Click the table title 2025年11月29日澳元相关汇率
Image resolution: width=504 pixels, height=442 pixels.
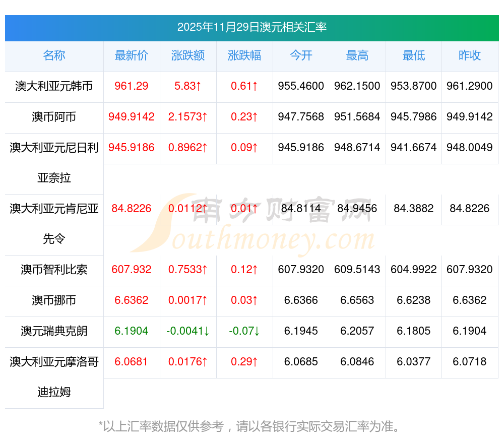tap(252, 27)
